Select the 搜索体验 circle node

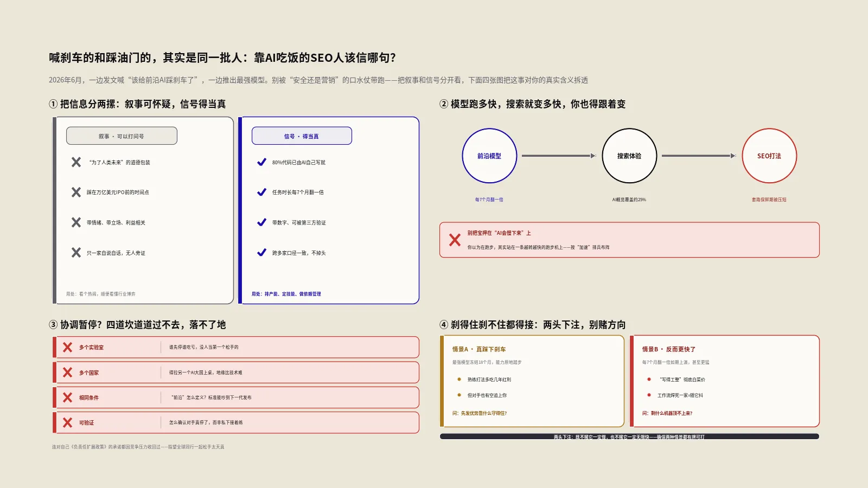629,156
